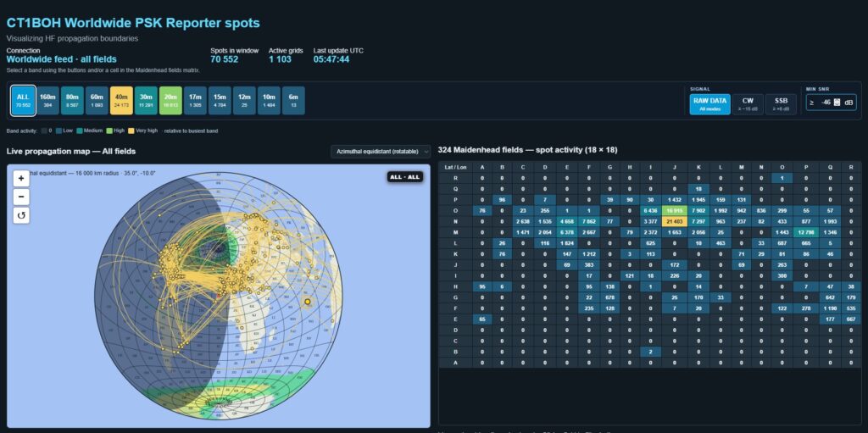This screenshot has height=433, width=868.
Task: Select the 6m band
Action: [x=293, y=100]
